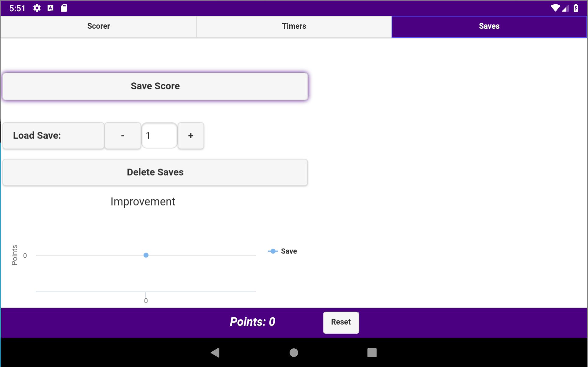Tap the keyboard A status icon
588x367 pixels.
(50, 8)
